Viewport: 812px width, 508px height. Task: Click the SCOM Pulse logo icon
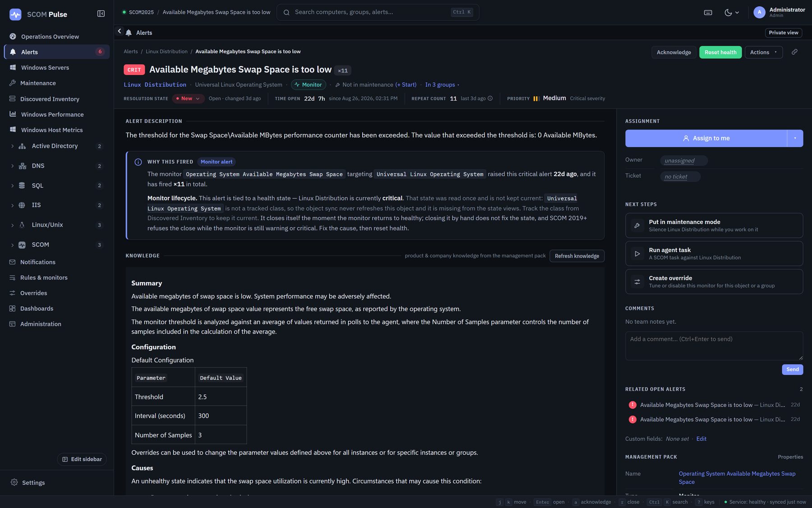pos(15,14)
